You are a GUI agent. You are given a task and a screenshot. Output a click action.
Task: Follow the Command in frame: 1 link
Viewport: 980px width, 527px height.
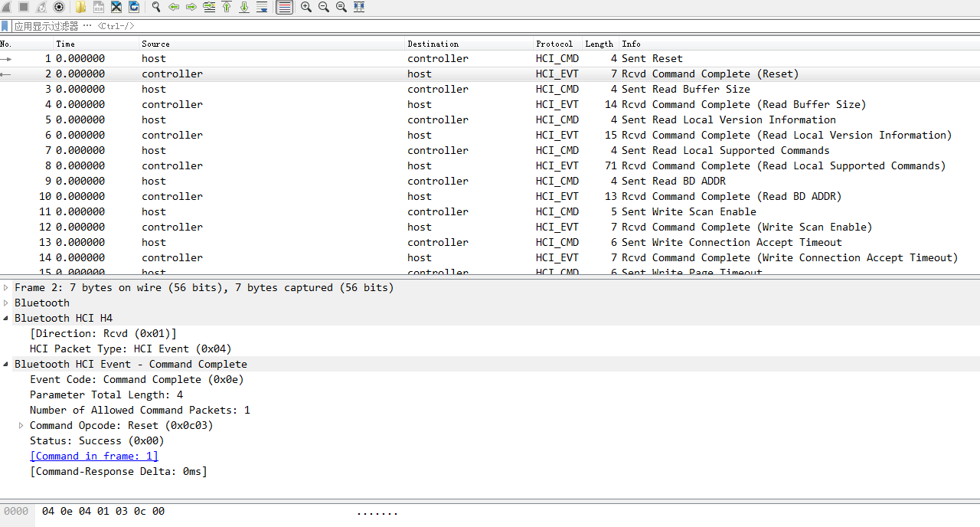[x=93, y=456]
